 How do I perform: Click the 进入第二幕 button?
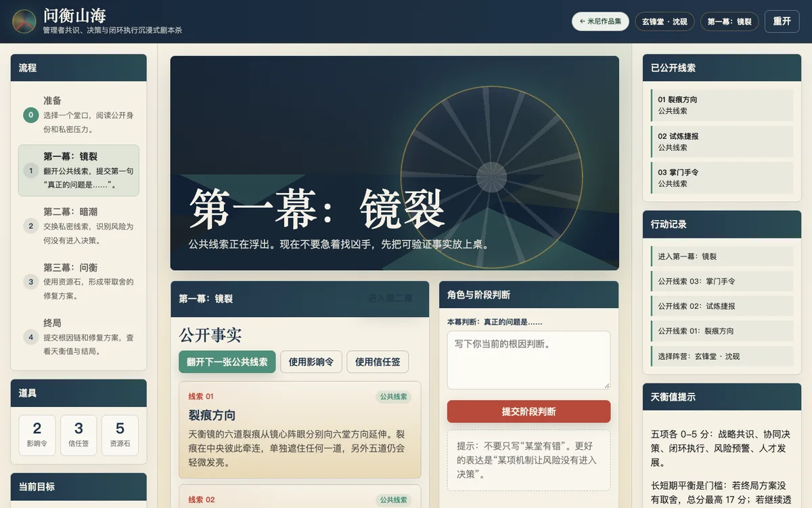point(390,298)
